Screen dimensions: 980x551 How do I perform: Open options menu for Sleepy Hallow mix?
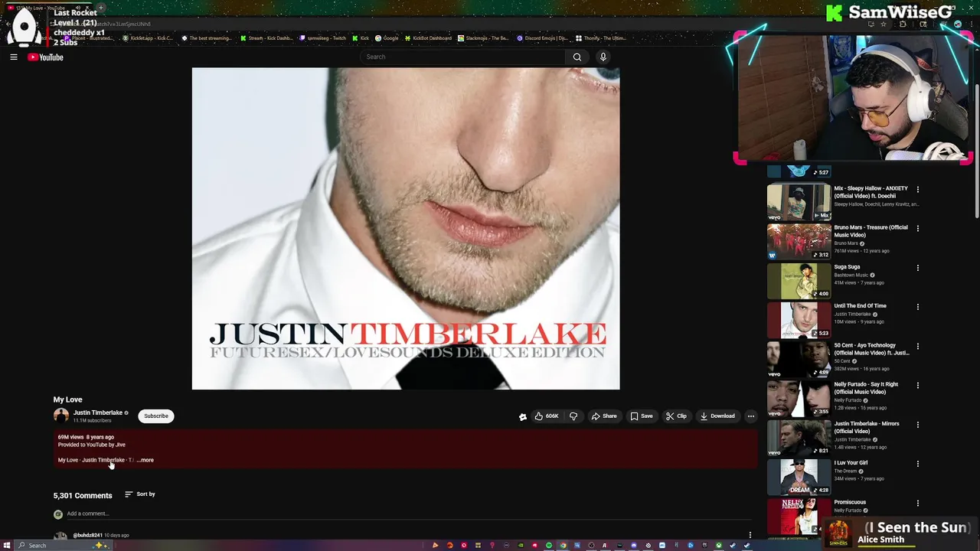[x=918, y=189]
